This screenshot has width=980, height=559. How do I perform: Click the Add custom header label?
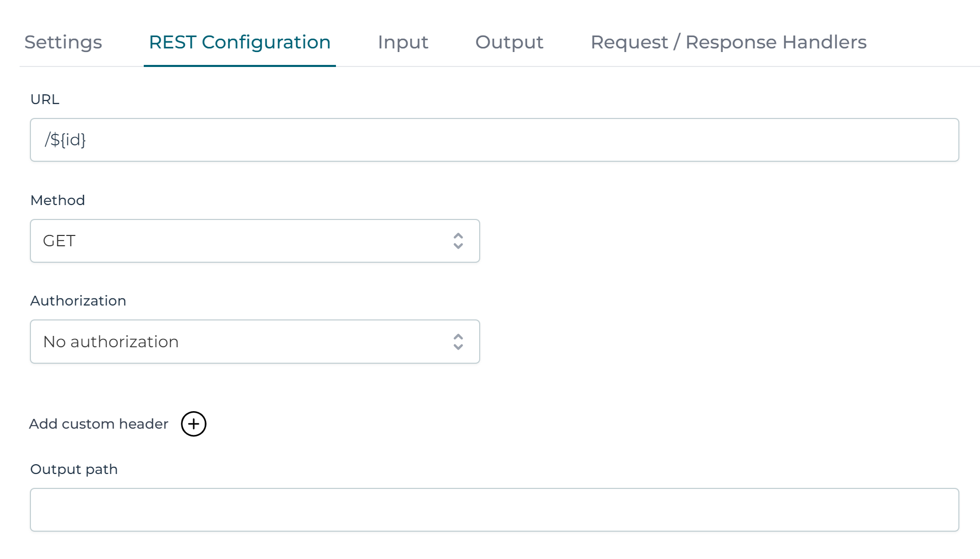coord(98,424)
